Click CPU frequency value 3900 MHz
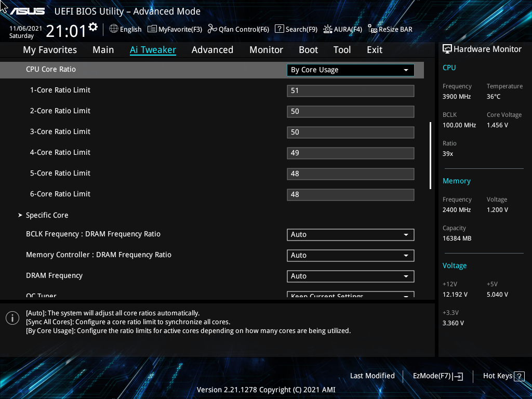Screen dimensions: 532x399 click(457, 97)
